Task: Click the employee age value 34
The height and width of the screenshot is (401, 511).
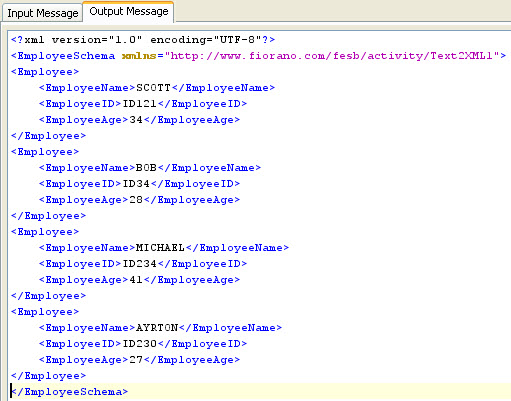Action: click(136, 120)
